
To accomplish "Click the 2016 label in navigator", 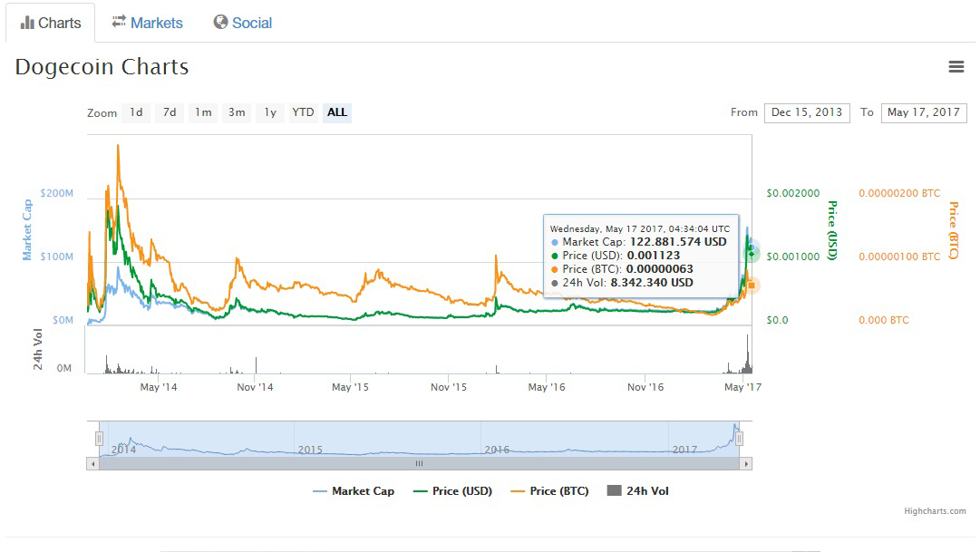I will pos(497,450).
